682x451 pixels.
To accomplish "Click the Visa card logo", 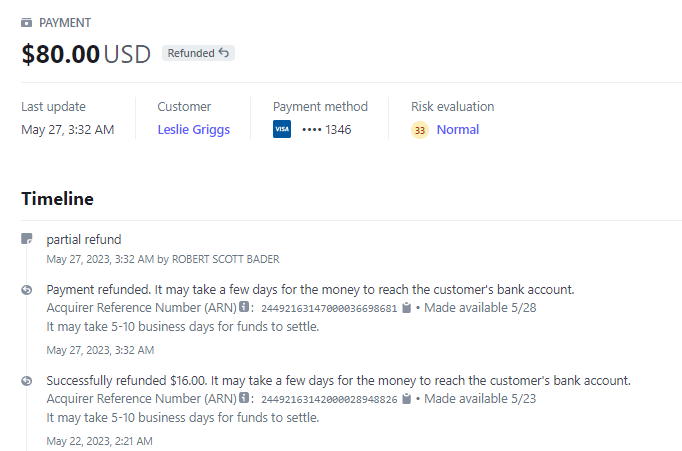I will click(x=282, y=129).
